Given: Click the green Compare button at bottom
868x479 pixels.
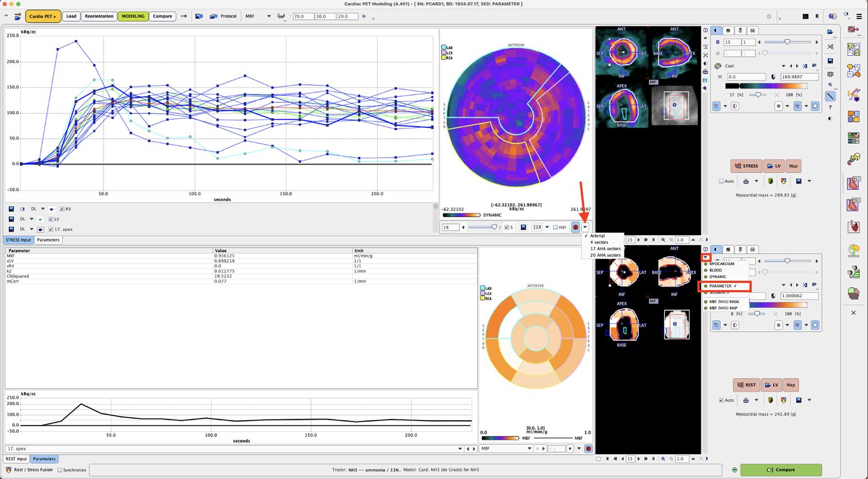Looking at the screenshot, I should pos(781,470).
